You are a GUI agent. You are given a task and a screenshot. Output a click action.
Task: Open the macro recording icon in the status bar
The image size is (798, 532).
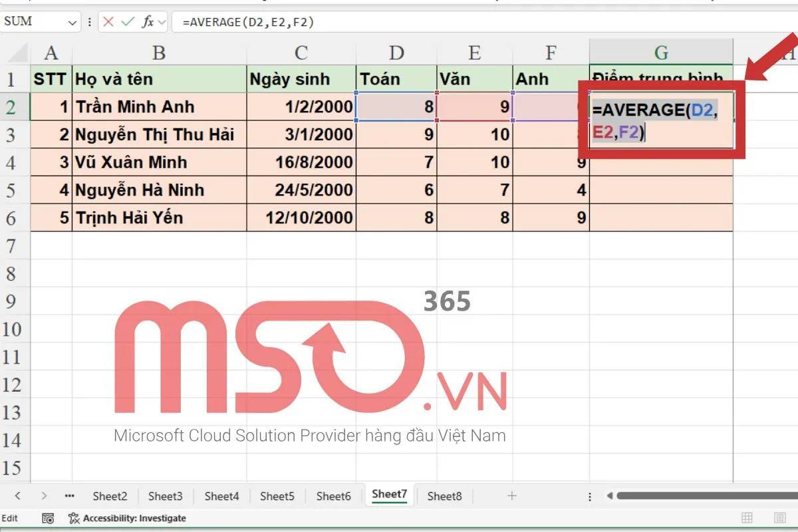click(x=48, y=518)
